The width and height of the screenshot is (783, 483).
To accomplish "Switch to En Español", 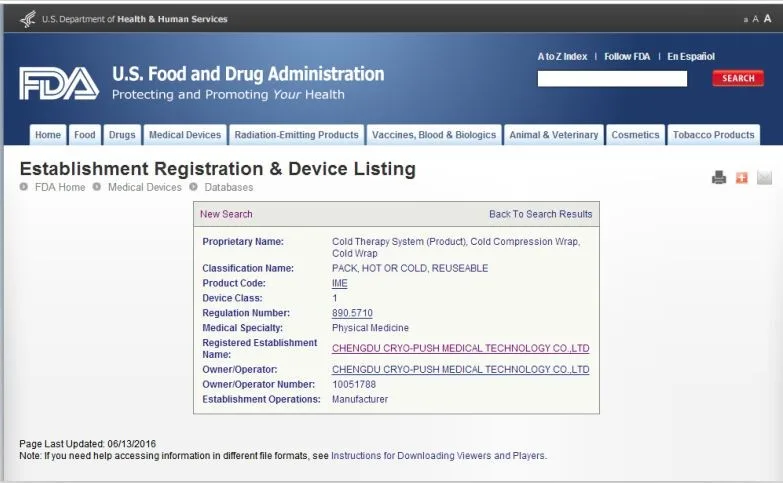I will [691, 56].
